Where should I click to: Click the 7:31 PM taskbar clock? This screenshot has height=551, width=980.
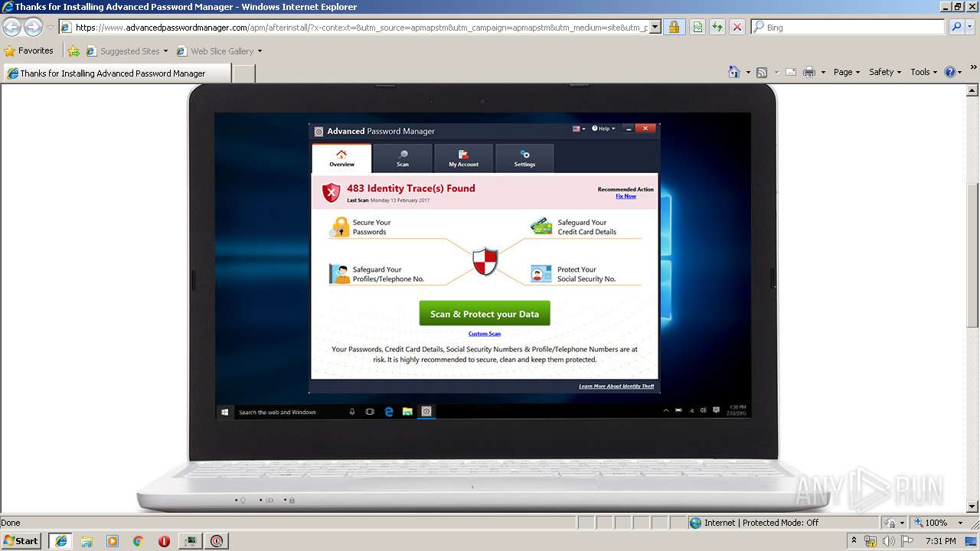click(940, 541)
